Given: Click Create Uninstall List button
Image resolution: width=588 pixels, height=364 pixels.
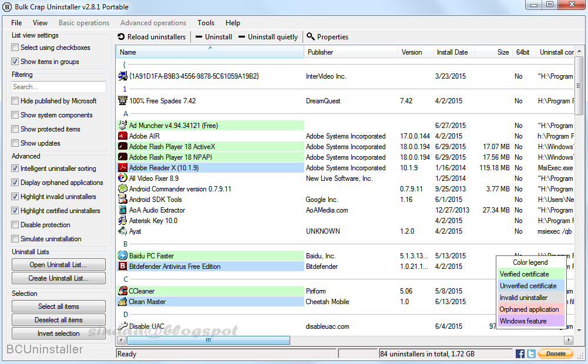Looking at the screenshot, I should pos(59,278).
